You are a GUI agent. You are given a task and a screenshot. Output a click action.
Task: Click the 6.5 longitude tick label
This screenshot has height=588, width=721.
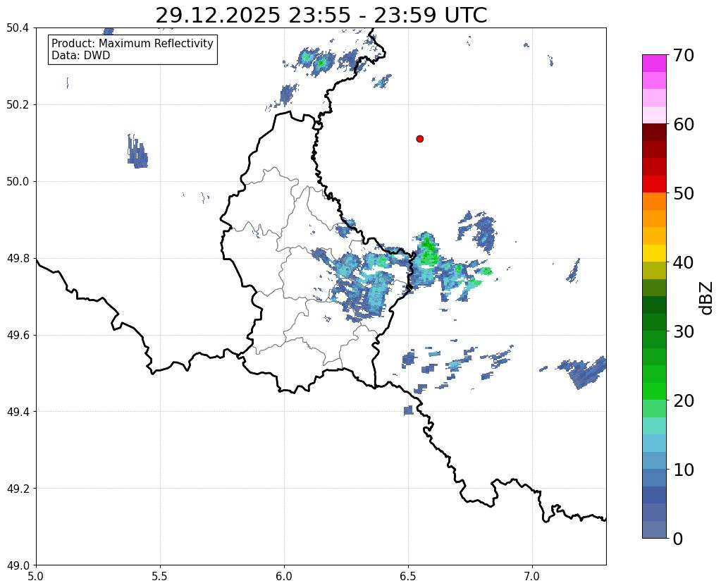408,577
